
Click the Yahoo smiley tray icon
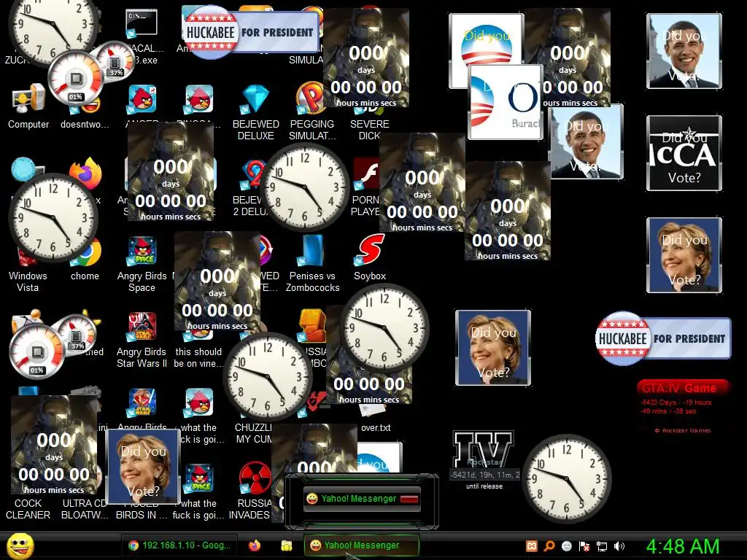click(x=566, y=546)
